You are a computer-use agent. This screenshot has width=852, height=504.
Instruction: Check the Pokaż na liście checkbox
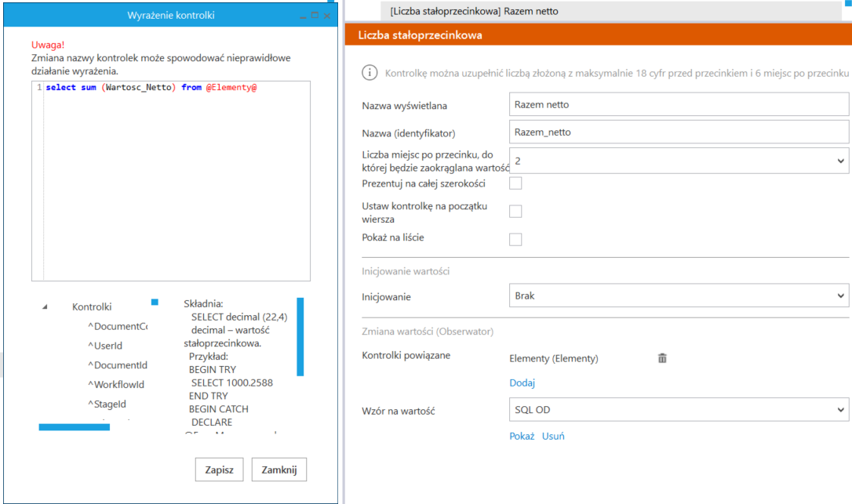click(515, 240)
